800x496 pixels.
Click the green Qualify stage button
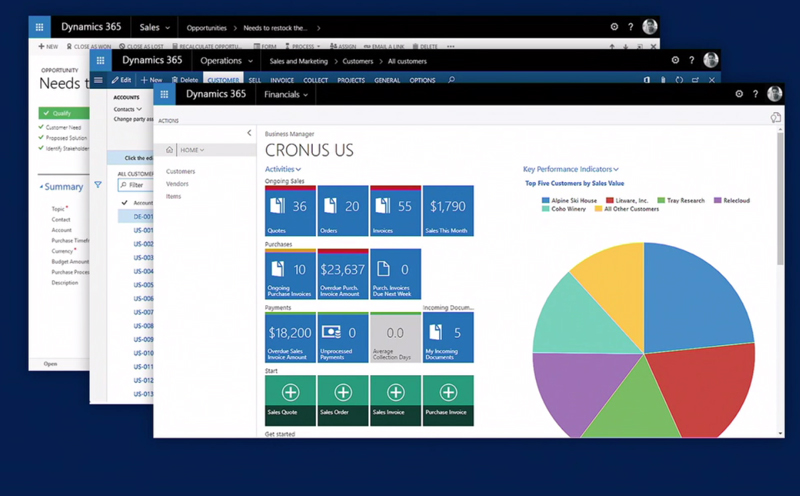64,113
